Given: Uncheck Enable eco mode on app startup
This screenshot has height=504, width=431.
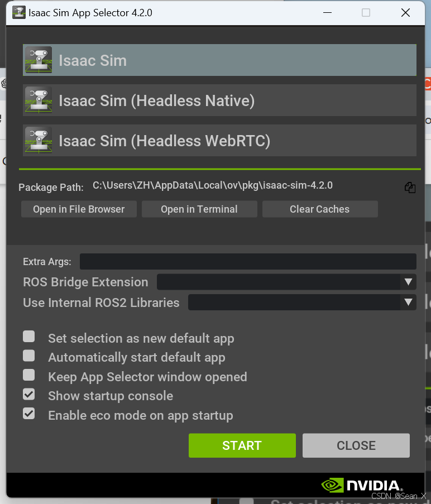Looking at the screenshot, I should point(29,414).
